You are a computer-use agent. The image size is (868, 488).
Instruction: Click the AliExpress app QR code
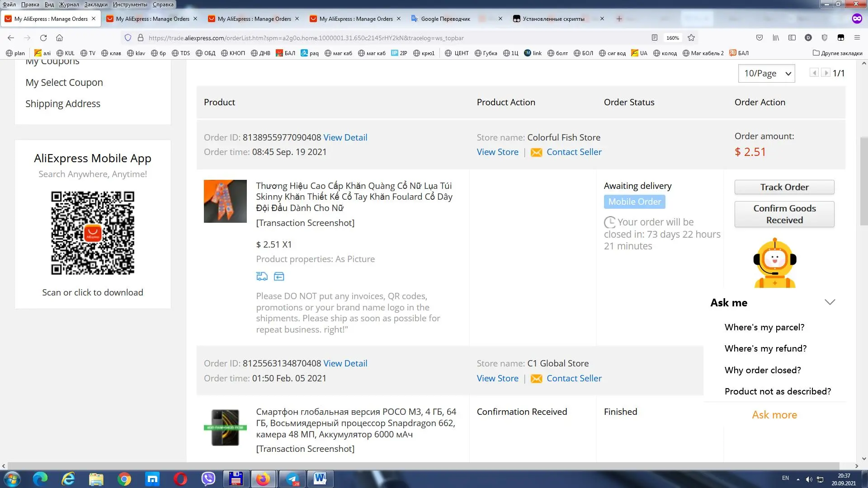tap(93, 233)
